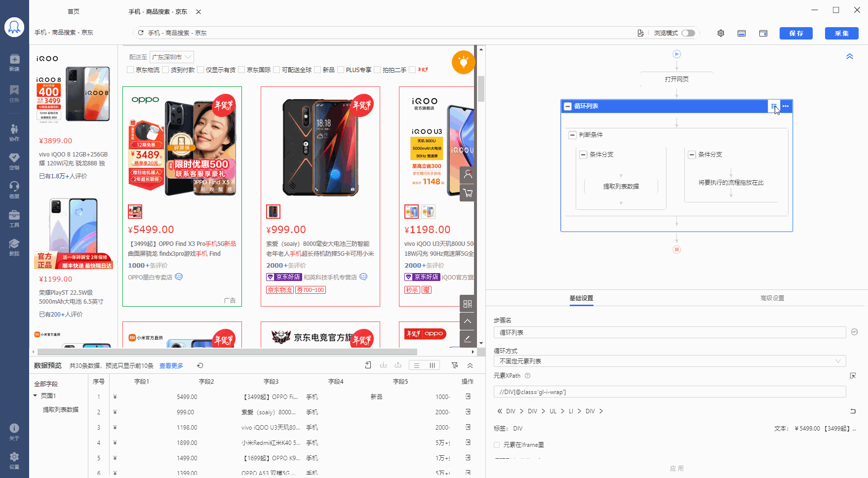Check the 元素在Iframe里 checkbox
Image resolution: width=868 pixels, height=478 pixels.
point(497,445)
